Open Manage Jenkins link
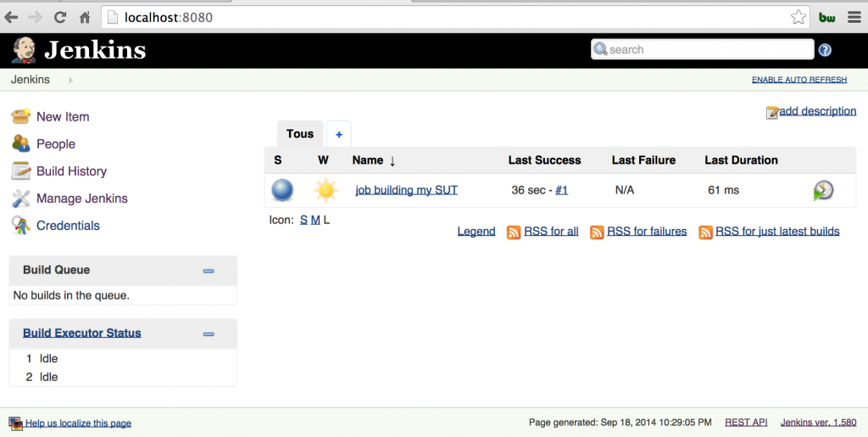868x437 pixels. click(82, 199)
